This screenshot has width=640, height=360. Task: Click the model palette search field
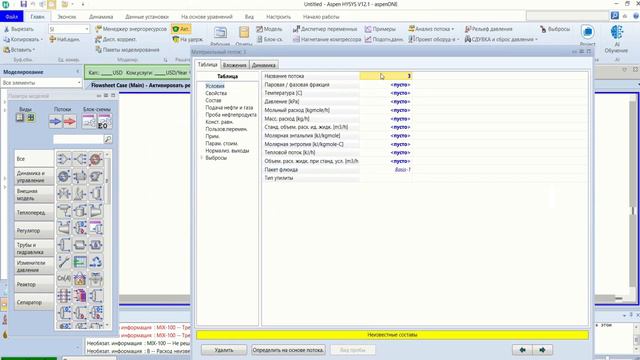tap(78, 139)
